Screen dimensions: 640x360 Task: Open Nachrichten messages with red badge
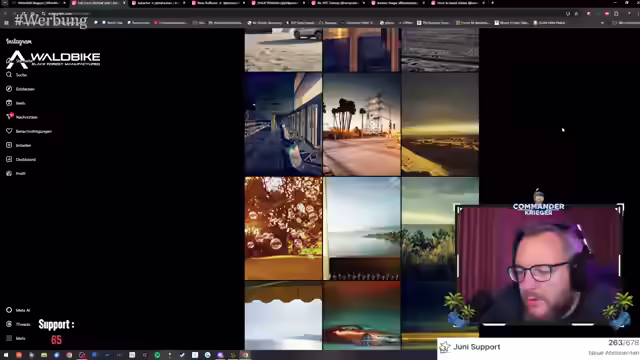(x=22, y=117)
